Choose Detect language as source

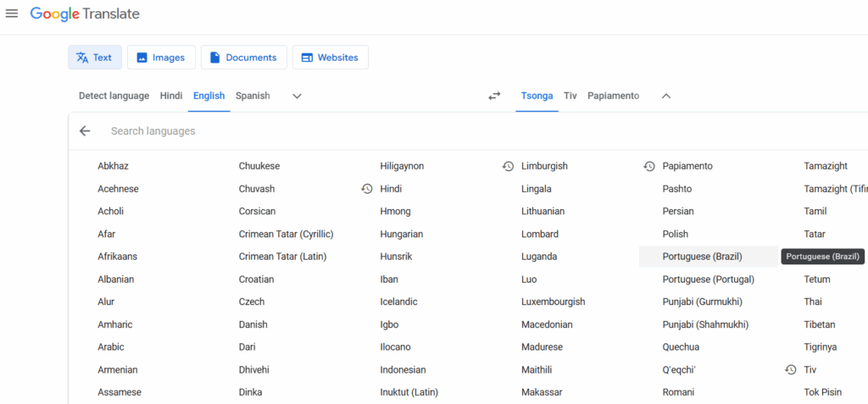[114, 97]
